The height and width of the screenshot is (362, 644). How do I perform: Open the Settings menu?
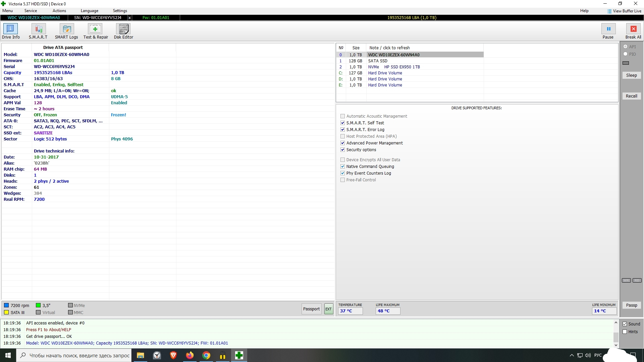120,11
